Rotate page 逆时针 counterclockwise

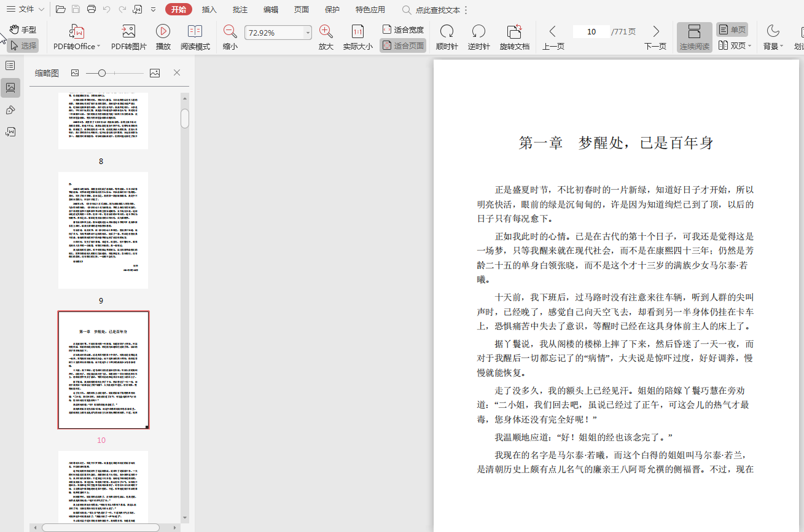[478, 37]
